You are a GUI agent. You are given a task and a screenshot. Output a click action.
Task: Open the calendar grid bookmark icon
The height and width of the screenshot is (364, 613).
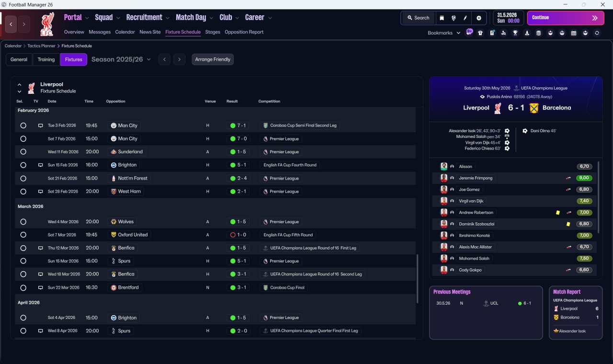(574, 33)
